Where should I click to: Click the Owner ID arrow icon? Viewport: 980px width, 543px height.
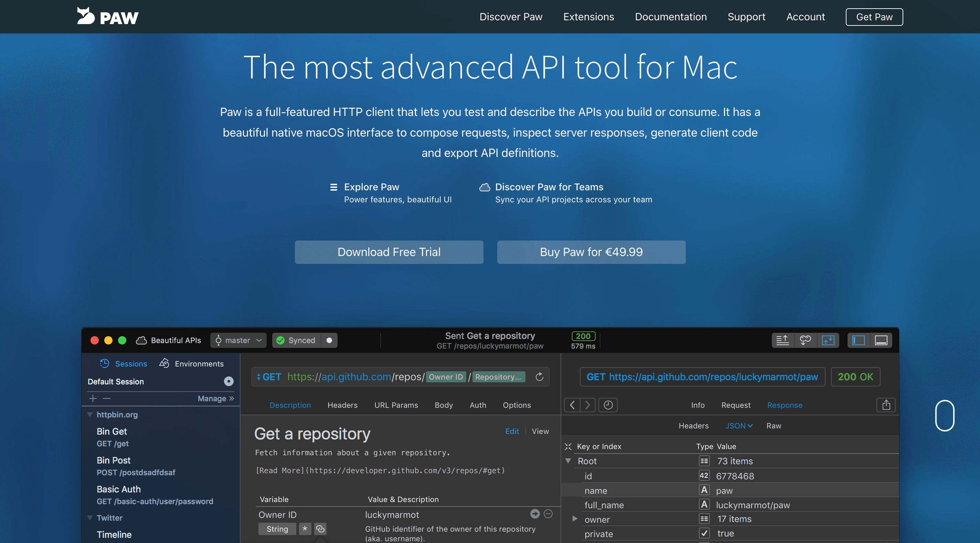click(x=535, y=514)
